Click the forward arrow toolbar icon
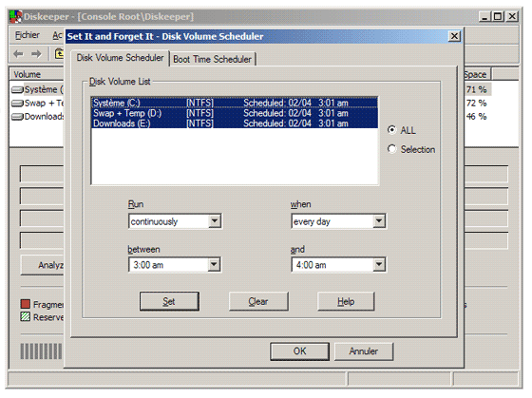Screen dimensions: 532x398 [x=36, y=54]
